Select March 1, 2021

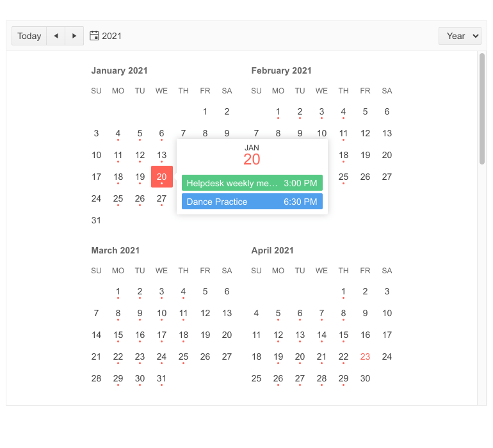pos(118,291)
